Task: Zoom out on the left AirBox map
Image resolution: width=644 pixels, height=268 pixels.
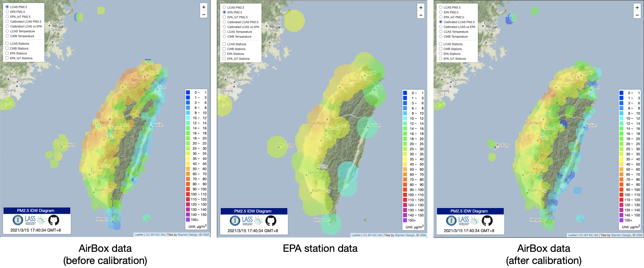Action: click(204, 15)
